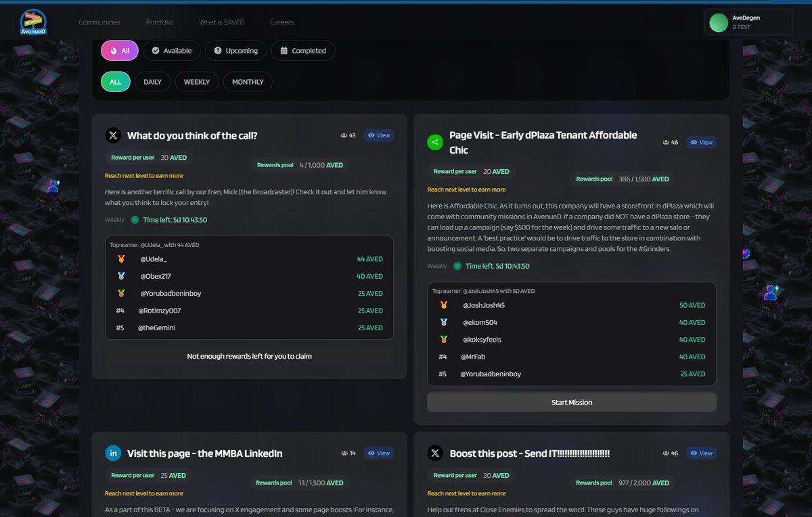Open the AvenueD logo home link
The width and height of the screenshot is (812, 517).
point(32,22)
